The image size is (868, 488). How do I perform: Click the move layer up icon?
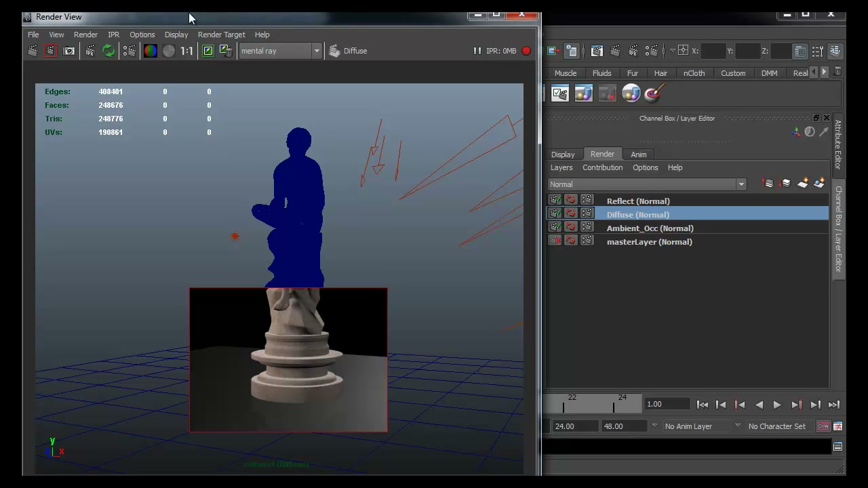coord(768,184)
